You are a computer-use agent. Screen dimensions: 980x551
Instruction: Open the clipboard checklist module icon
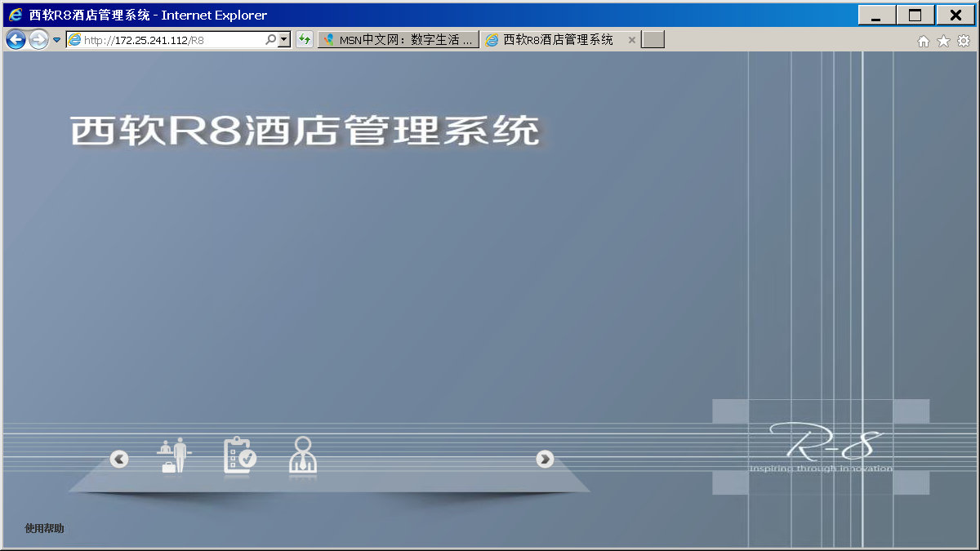pyautogui.click(x=239, y=455)
